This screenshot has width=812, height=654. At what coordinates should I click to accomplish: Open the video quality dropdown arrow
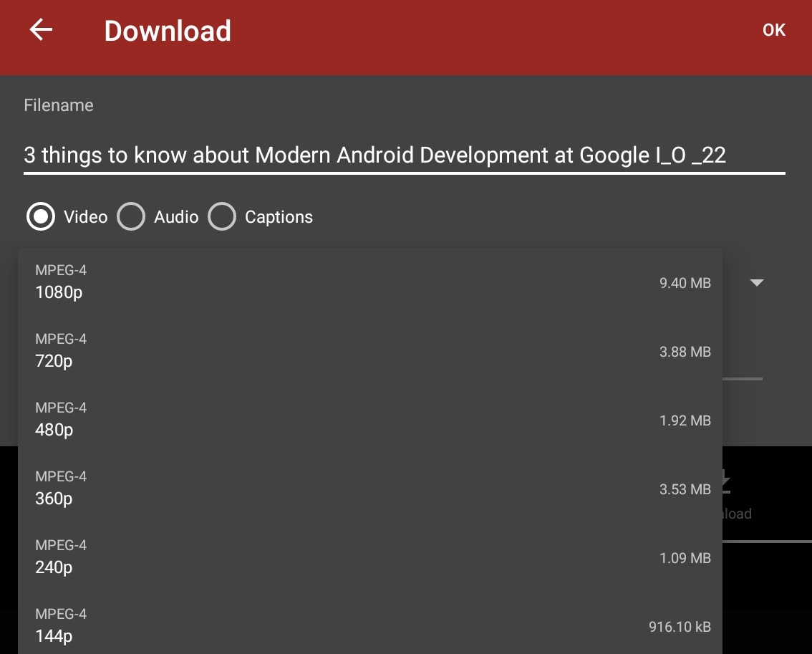(757, 283)
